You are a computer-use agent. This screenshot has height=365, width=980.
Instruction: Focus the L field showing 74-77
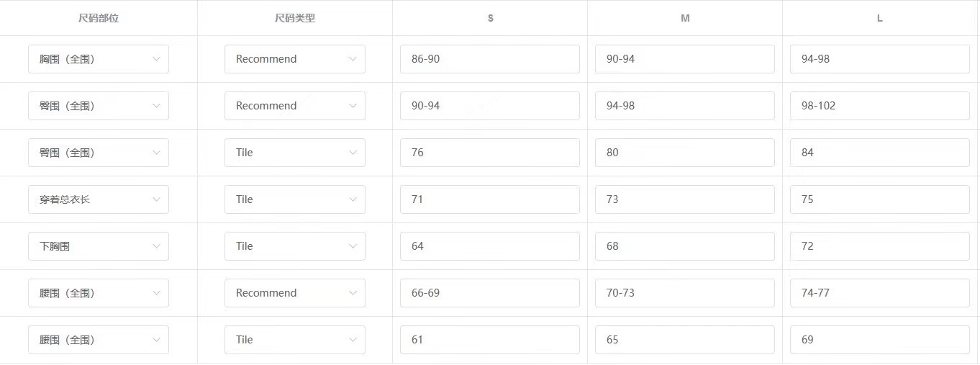(879, 293)
